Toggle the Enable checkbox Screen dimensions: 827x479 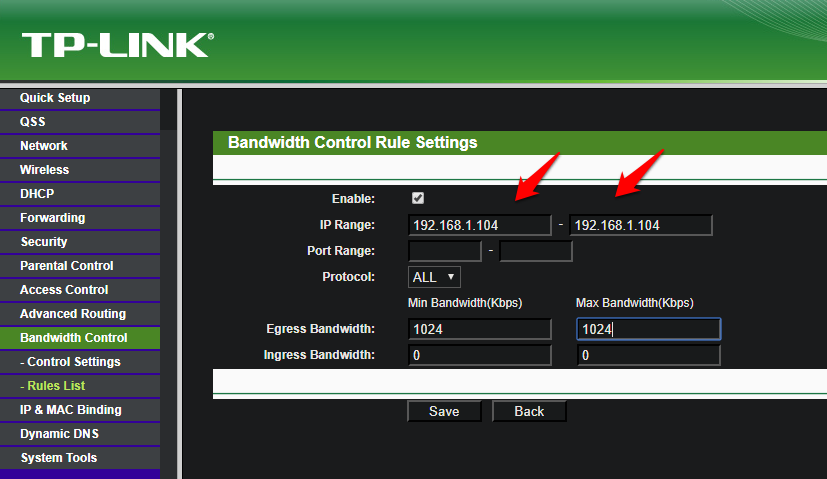tap(418, 198)
